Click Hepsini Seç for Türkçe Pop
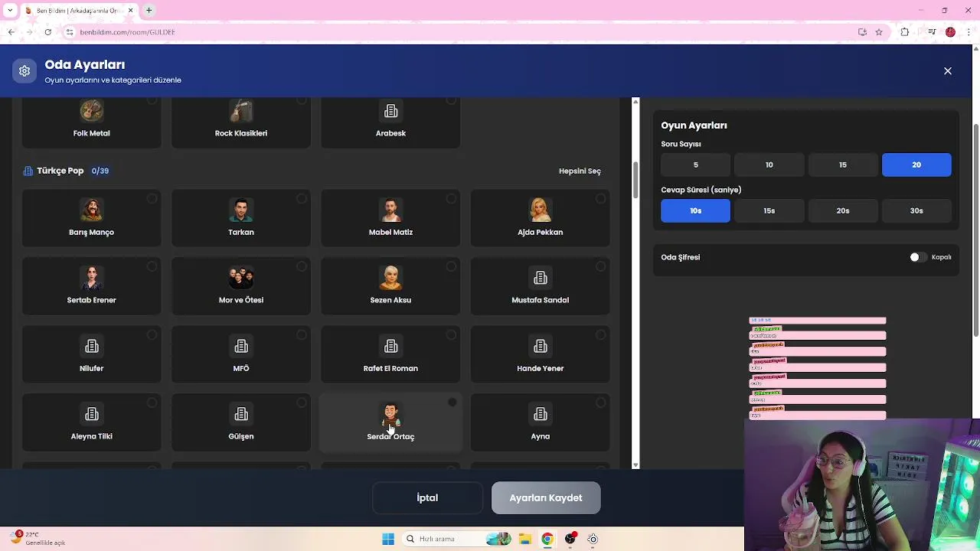 (x=580, y=171)
